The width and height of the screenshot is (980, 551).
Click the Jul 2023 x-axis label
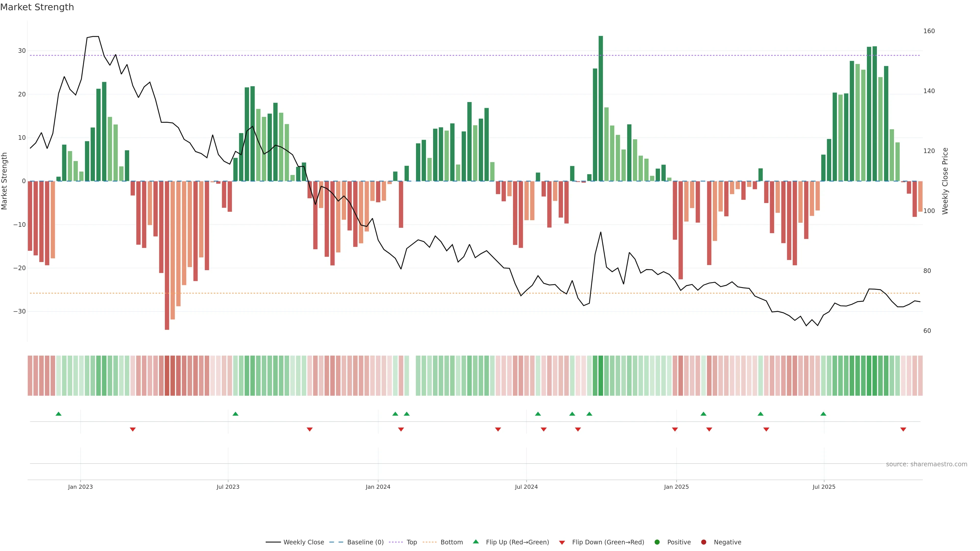[x=228, y=487]
